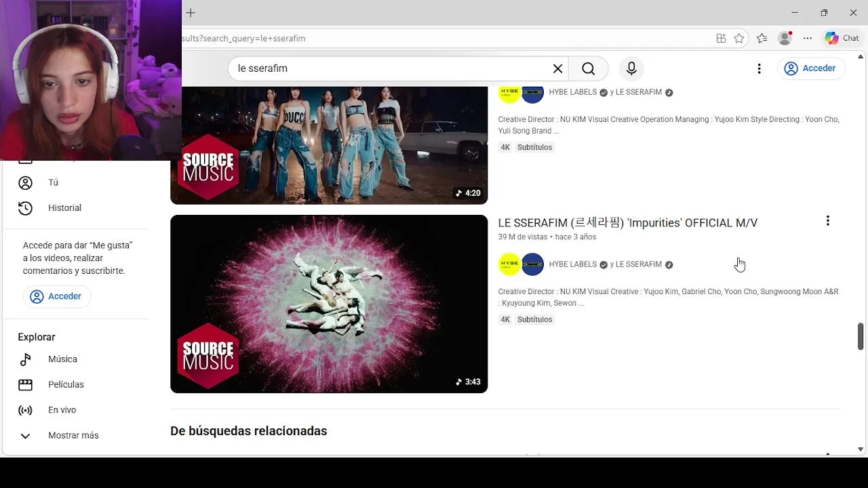This screenshot has height=488, width=868.
Task: Open LE SSERAFIM channel under Impurities video
Action: pyautogui.click(x=638, y=264)
